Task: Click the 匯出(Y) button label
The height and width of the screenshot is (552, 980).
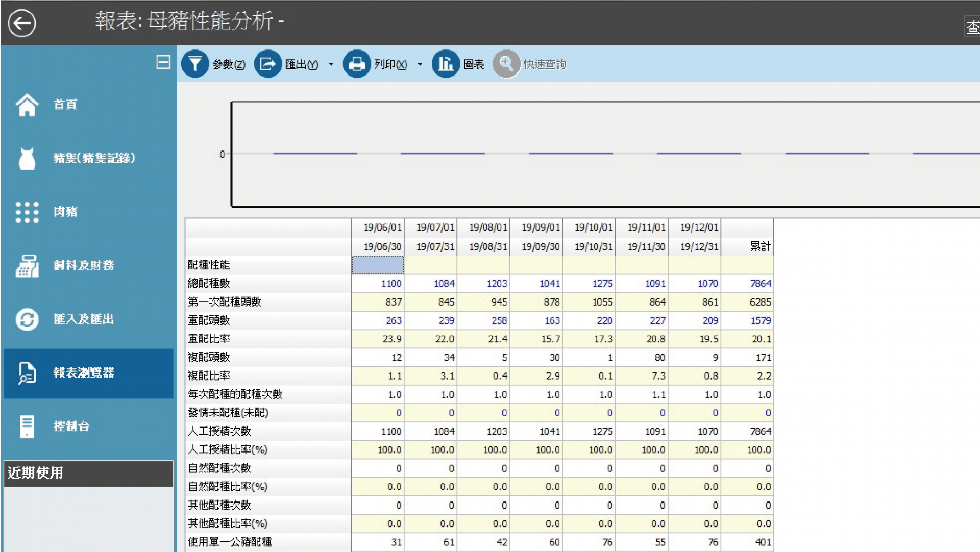Action: pyautogui.click(x=302, y=64)
